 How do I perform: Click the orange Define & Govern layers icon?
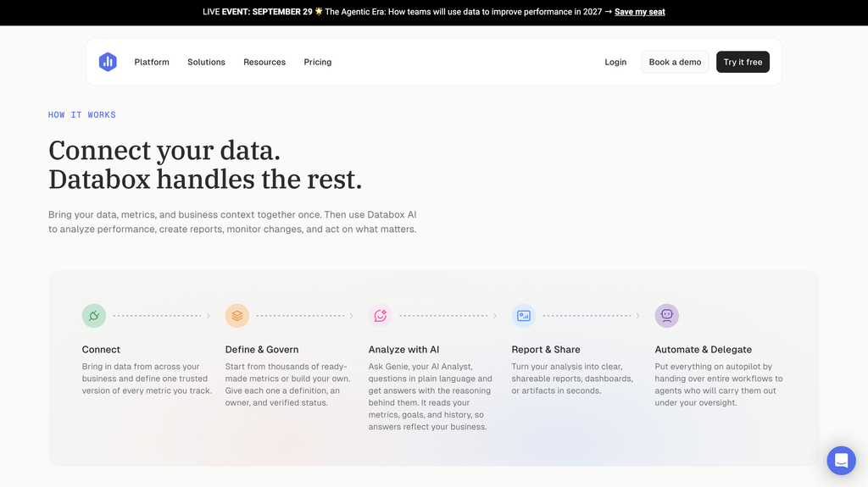point(237,316)
